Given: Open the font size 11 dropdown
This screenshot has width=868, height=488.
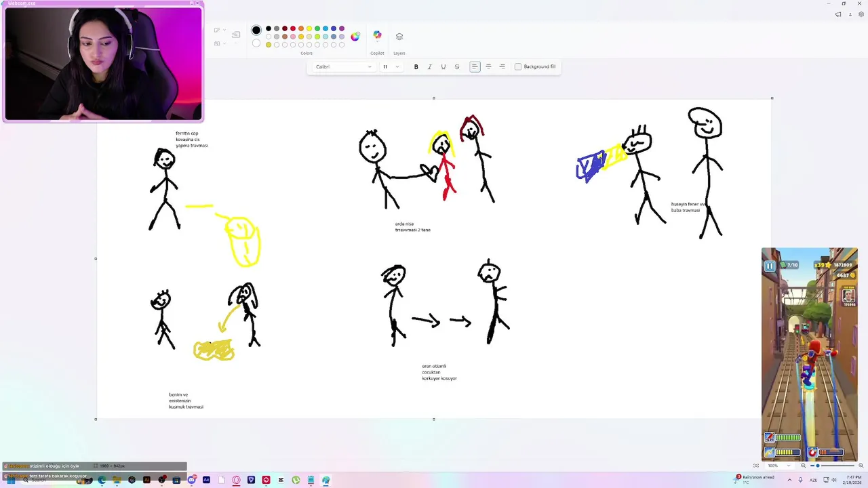Looking at the screenshot, I should click(391, 66).
